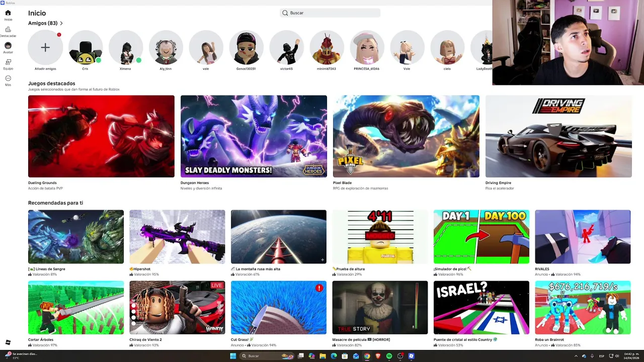Open friend Genos130251 avatar
The image size is (644, 362).
(x=246, y=47)
